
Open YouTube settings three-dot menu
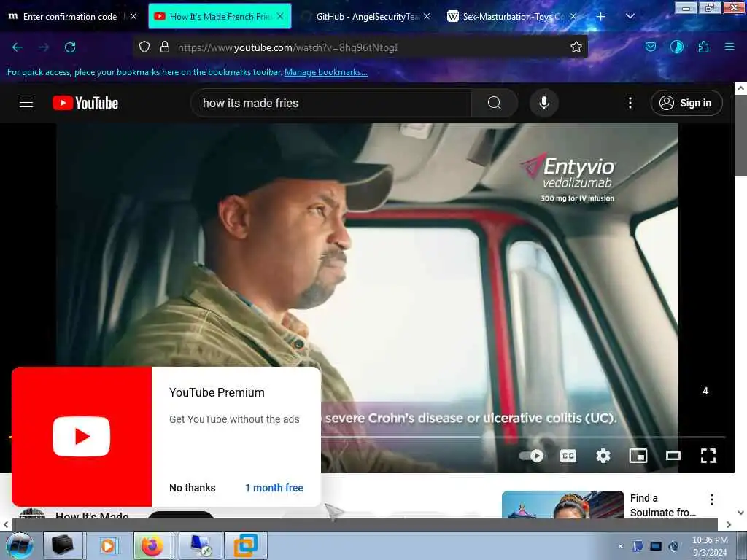(x=630, y=103)
